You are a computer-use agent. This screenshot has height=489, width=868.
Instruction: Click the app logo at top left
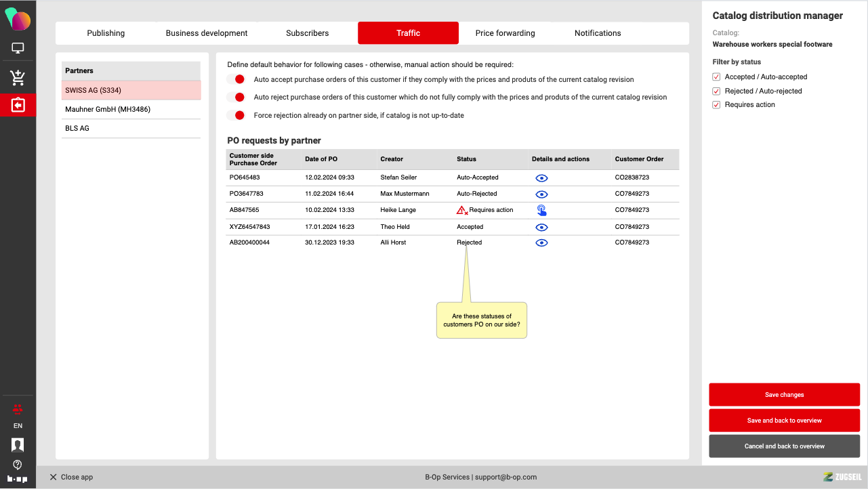18,19
